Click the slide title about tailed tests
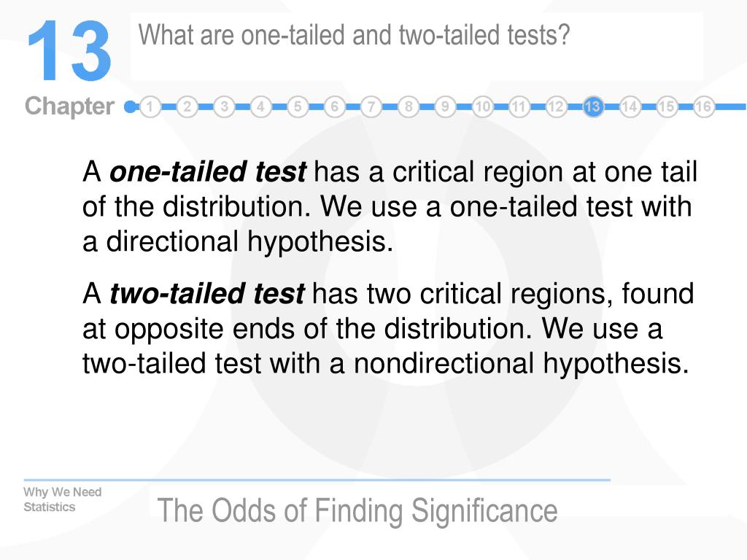The height and width of the screenshot is (560, 747). click(354, 35)
